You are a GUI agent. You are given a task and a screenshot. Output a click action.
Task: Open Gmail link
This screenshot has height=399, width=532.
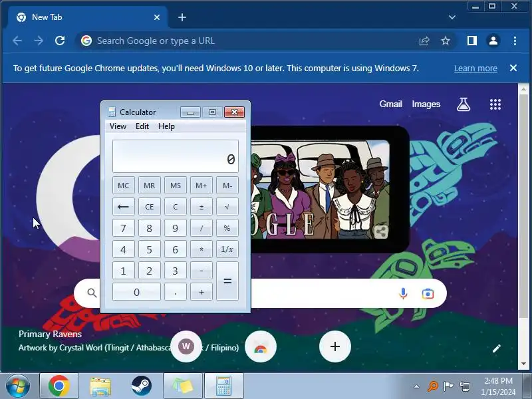pyautogui.click(x=390, y=104)
